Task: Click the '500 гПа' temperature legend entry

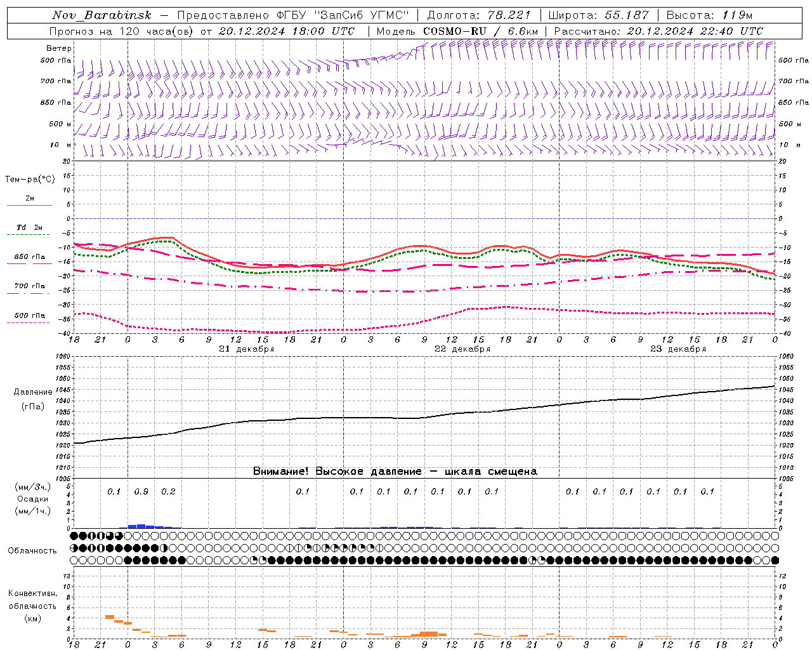Action: point(30,315)
